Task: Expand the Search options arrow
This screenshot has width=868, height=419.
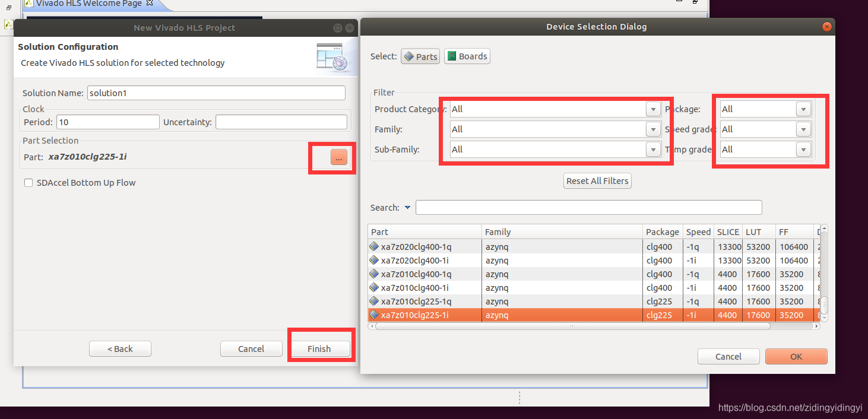Action: coord(407,208)
